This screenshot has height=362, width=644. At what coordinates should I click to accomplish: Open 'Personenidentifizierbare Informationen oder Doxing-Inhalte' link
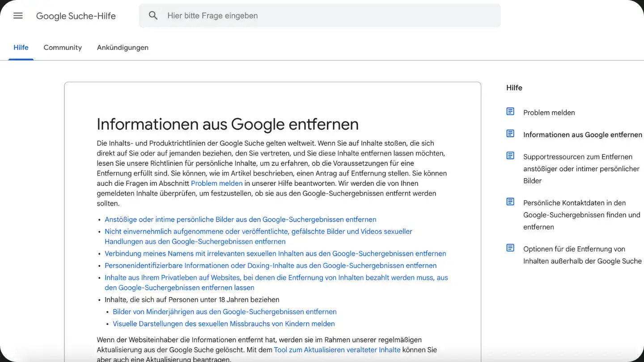click(271, 265)
